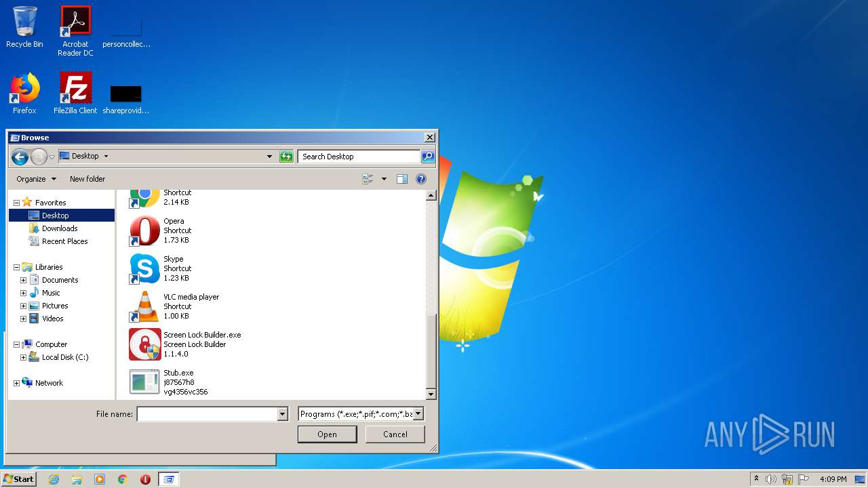Select Downloads in navigation pane
The image size is (868, 488).
(x=60, y=228)
